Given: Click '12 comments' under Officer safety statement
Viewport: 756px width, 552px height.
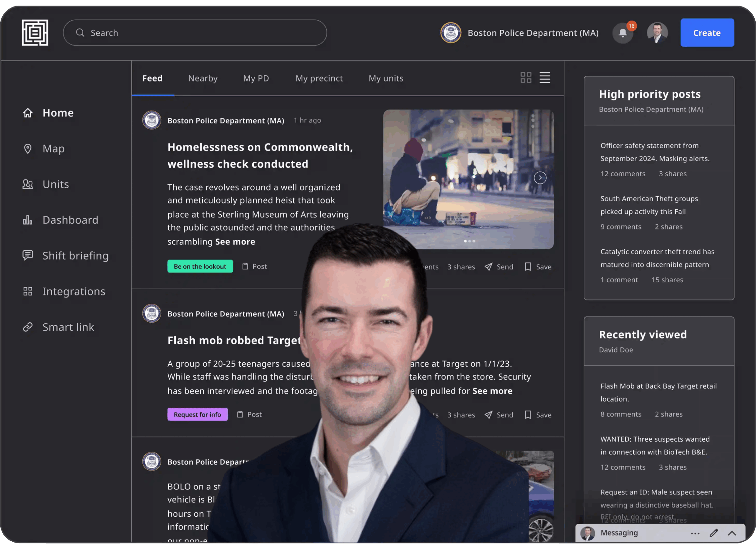Looking at the screenshot, I should (x=623, y=174).
